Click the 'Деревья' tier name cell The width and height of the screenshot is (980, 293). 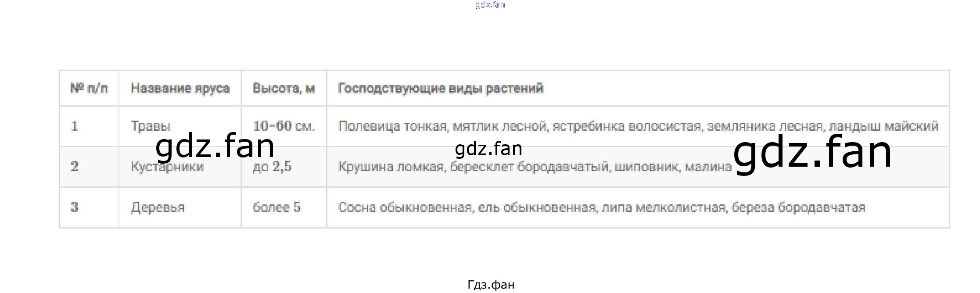(180, 207)
